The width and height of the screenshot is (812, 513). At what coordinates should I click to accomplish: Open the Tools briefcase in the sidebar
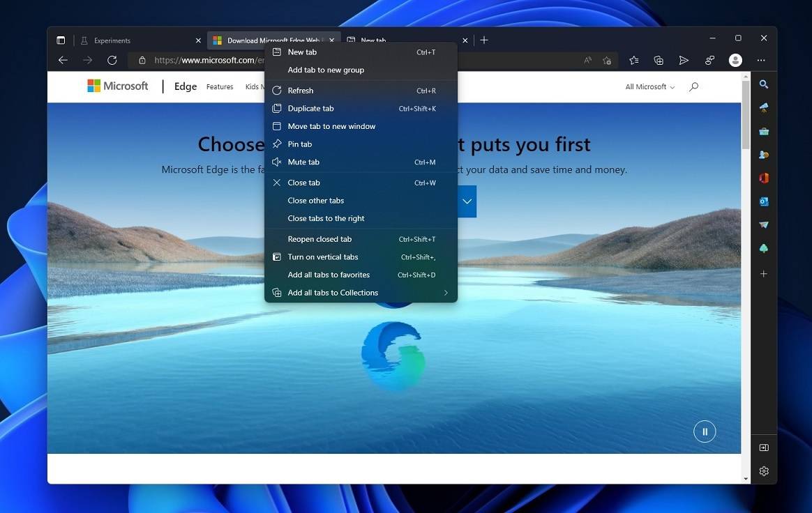click(x=764, y=131)
